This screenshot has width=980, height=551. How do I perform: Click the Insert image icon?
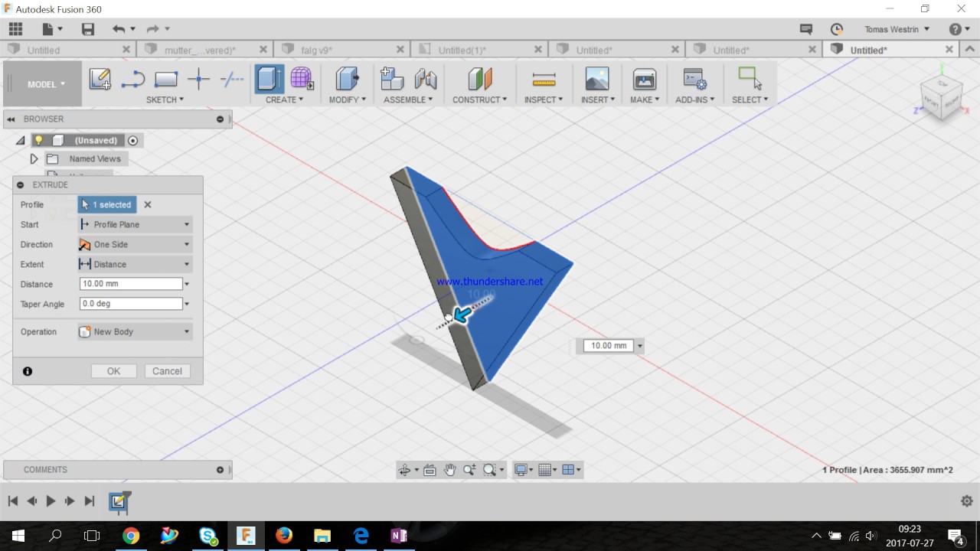[597, 79]
